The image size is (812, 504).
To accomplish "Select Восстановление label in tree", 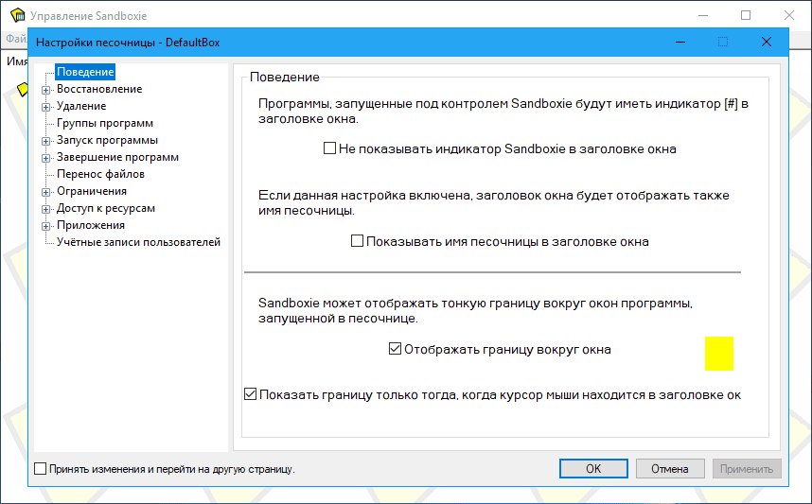I will pos(99,89).
